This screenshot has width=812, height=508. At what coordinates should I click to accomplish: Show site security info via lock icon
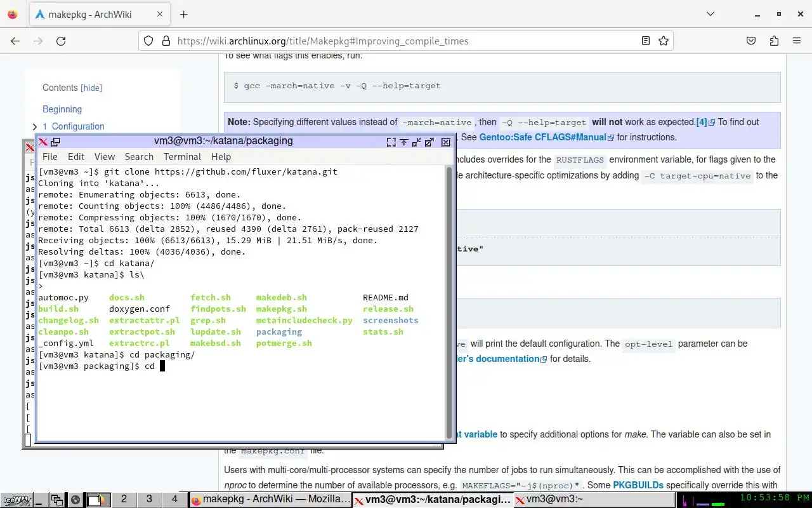tap(166, 41)
